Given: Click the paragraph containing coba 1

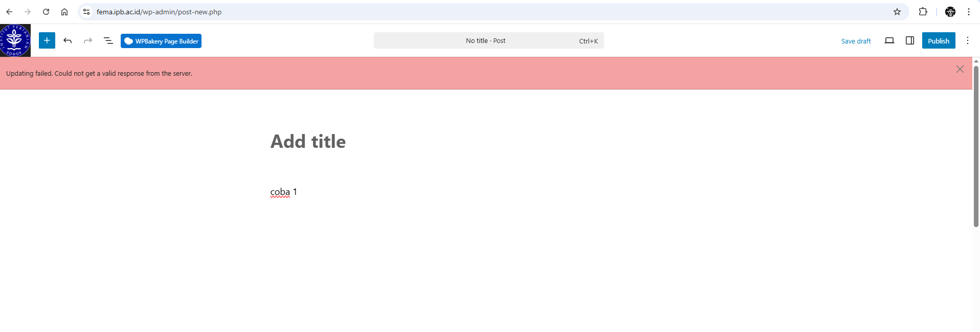Looking at the screenshot, I should (x=284, y=192).
